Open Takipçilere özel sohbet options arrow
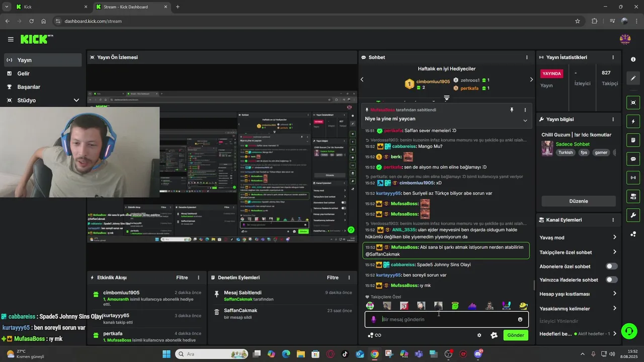Viewport: 644px width, 362px height. (x=614, y=252)
